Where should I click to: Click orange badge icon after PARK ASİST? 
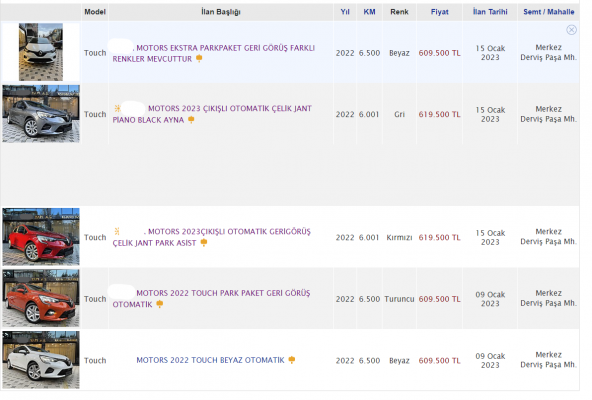[x=204, y=243]
